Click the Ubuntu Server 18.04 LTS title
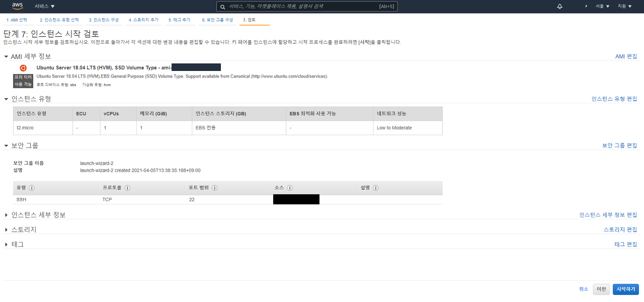Image resolution: width=644 pixels, height=302 pixels. (x=104, y=67)
